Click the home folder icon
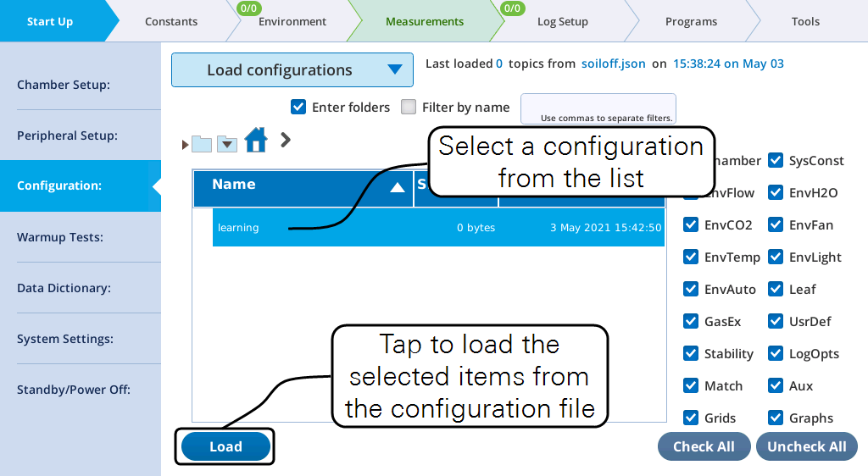Screen dimensions: 868x476 coord(256,141)
